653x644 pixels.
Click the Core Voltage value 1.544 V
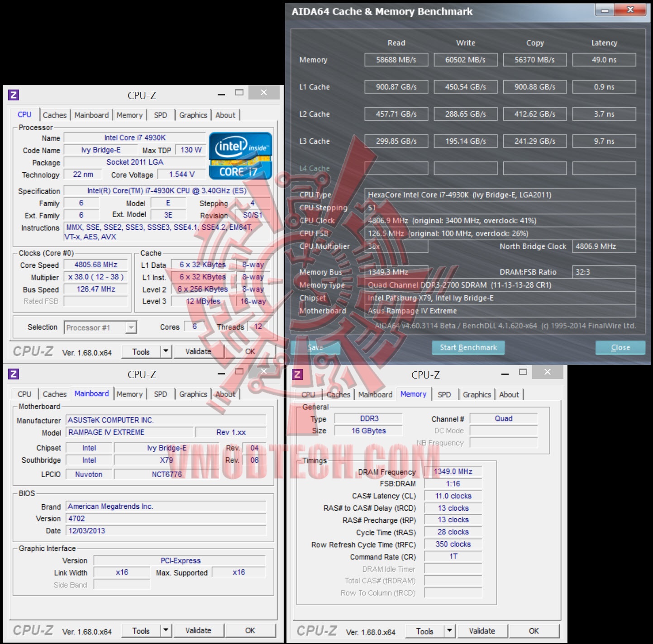click(182, 174)
